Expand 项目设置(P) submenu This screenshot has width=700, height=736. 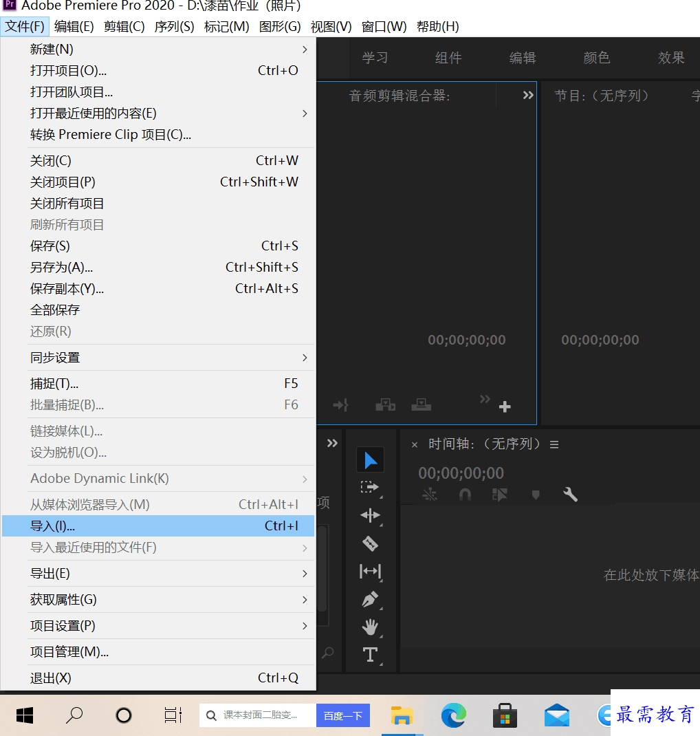158,626
